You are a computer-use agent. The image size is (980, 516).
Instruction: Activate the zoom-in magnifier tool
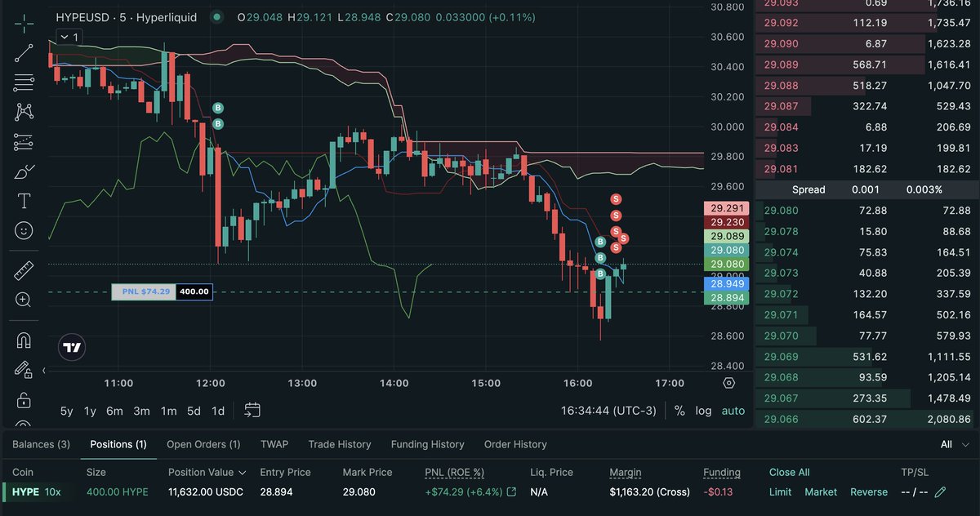(x=24, y=300)
